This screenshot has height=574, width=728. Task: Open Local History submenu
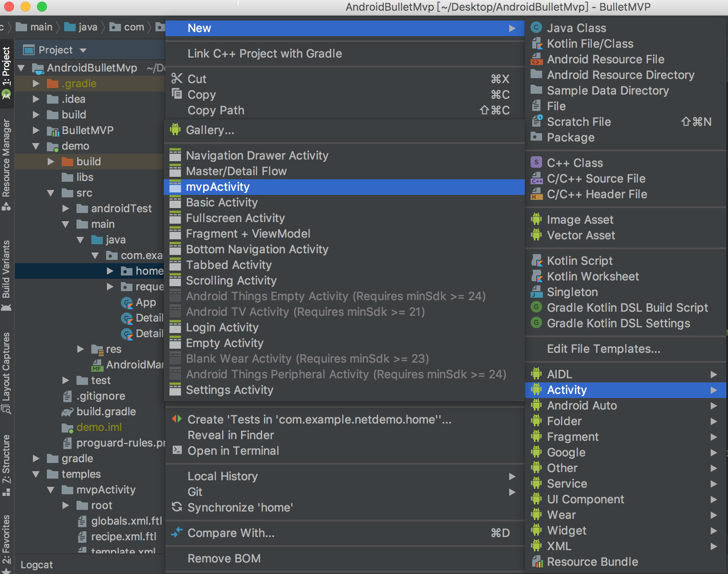click(345, 476)
